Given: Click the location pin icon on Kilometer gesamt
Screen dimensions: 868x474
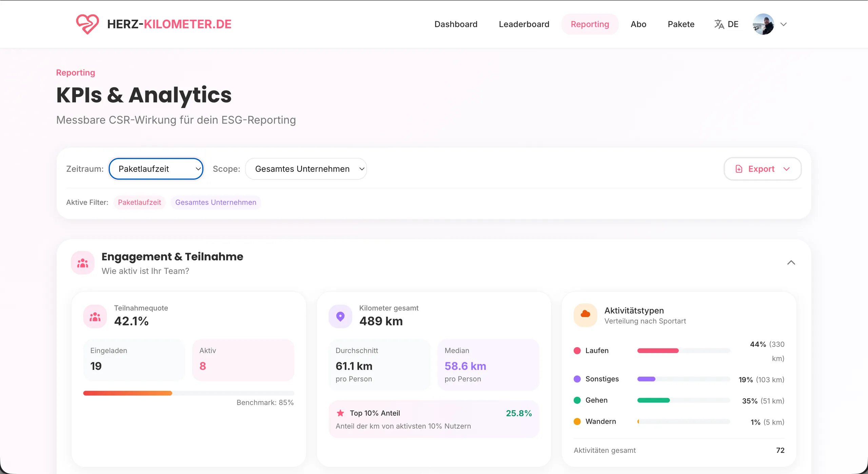Looking at the screenshot, I should (340, 316).
